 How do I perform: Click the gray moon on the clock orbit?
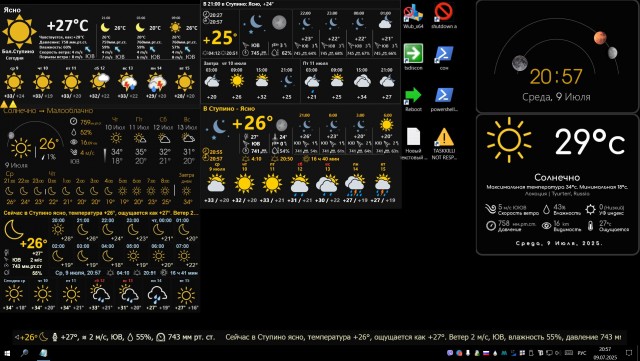pos(520,63)
